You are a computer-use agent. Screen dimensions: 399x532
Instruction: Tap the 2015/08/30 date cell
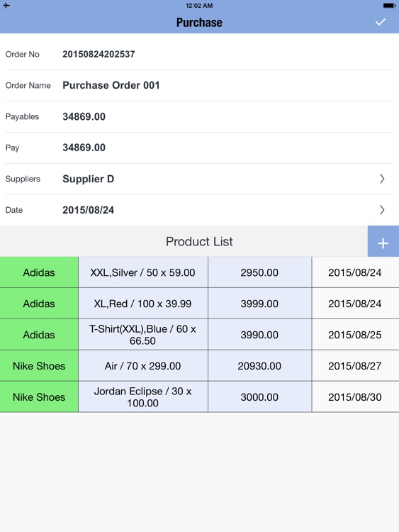tap(355, 397)
